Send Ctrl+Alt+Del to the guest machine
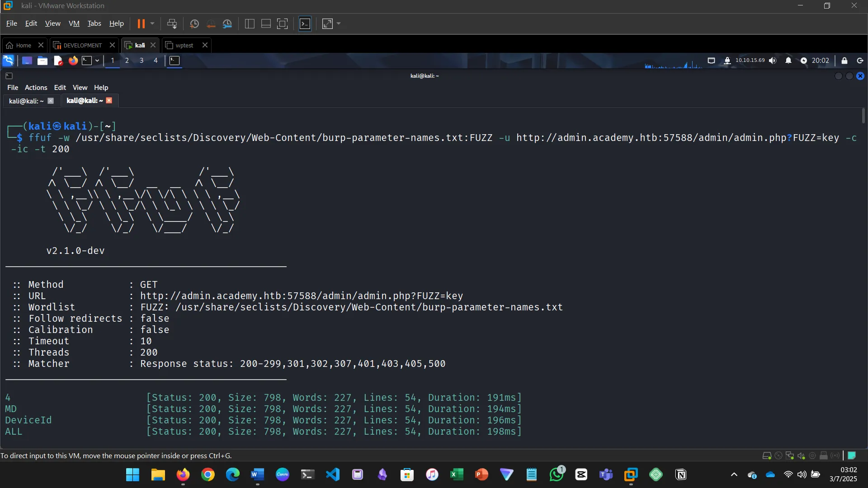Viewport: 868px width, 488px height. pyautogui.click(x=172, y=23)
